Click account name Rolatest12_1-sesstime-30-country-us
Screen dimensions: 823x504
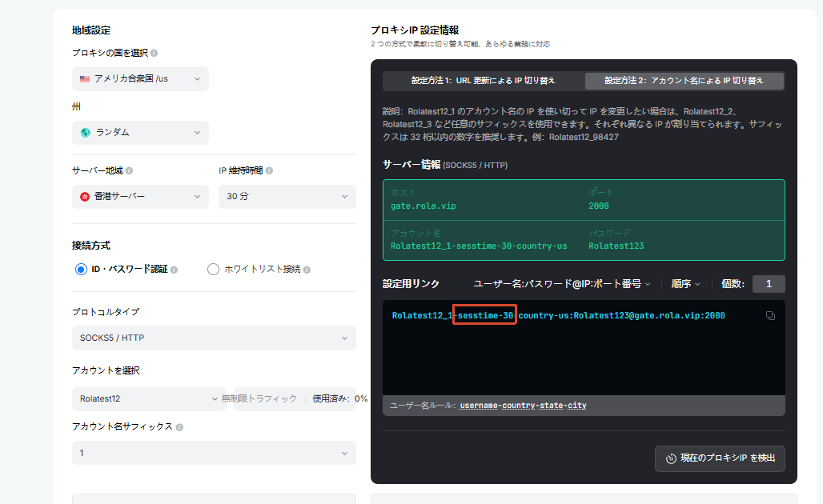pyautogui.click(x=479, y=246)
